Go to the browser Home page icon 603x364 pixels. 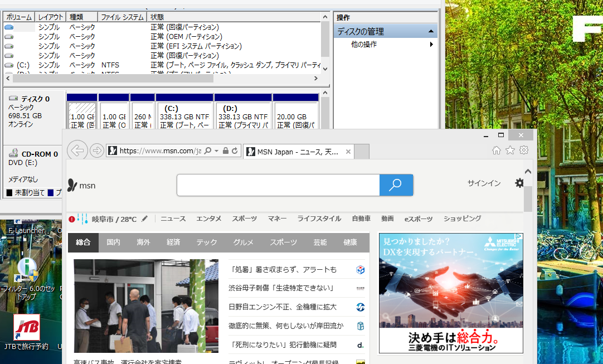point(497,150)
